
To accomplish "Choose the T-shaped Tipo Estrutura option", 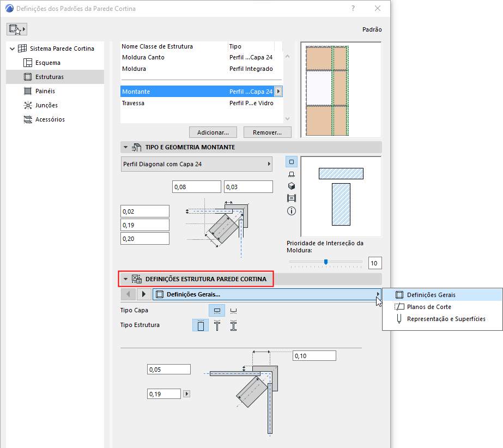I will pyautogui.click(x=217, y=324).
